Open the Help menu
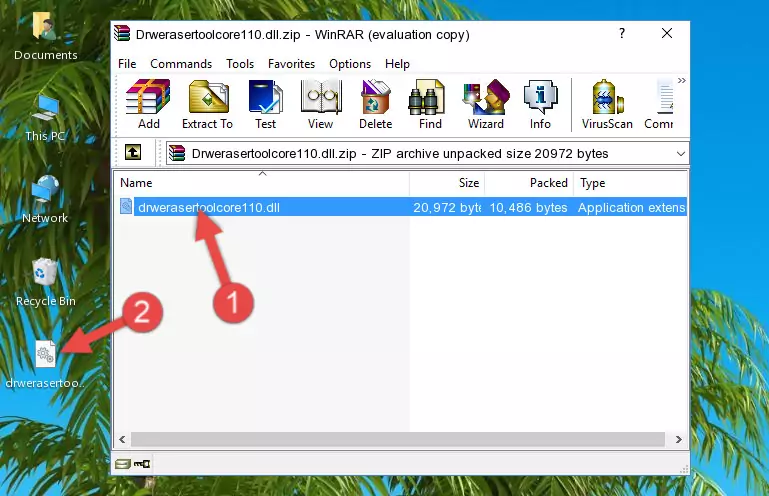 [x=397, y=64]
